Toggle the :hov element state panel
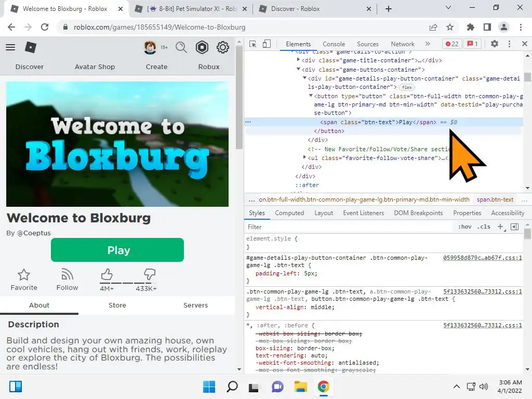Screen dimensions: 532x399 (465, 227)
